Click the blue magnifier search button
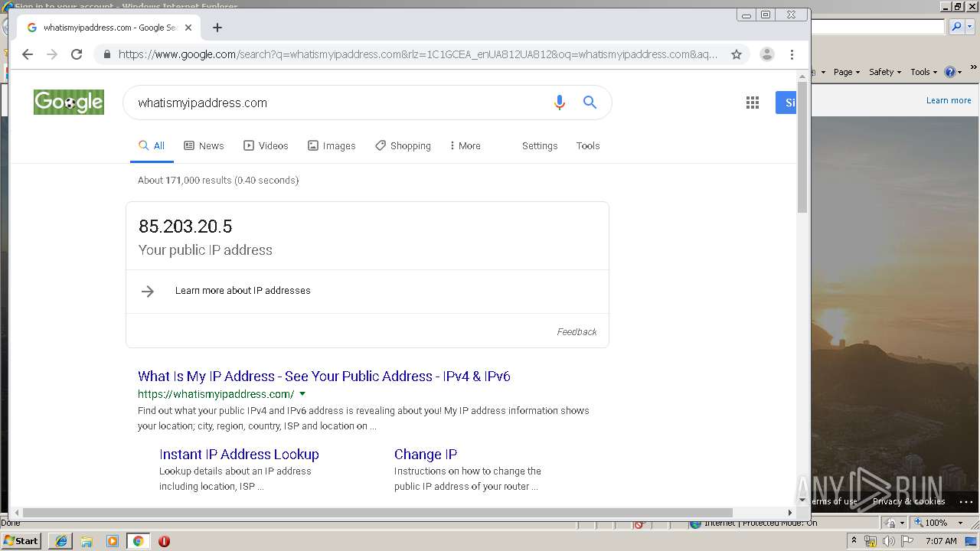Screen dimensions: 980x551 click(x=590, y=103)
